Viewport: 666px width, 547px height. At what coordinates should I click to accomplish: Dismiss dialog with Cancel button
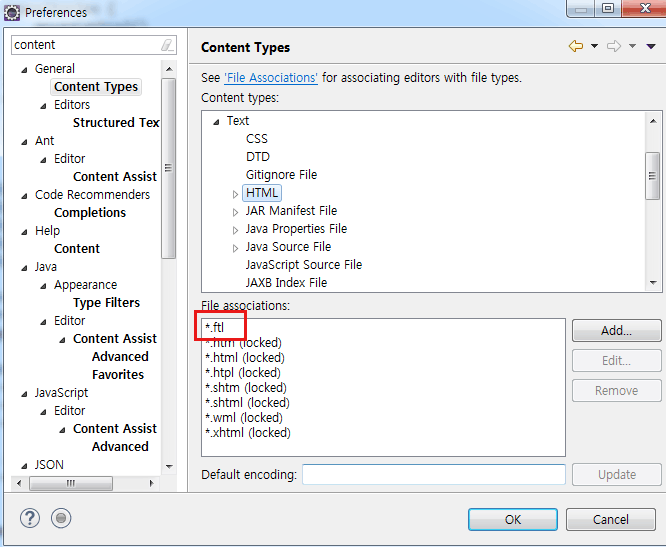(610, 519)
